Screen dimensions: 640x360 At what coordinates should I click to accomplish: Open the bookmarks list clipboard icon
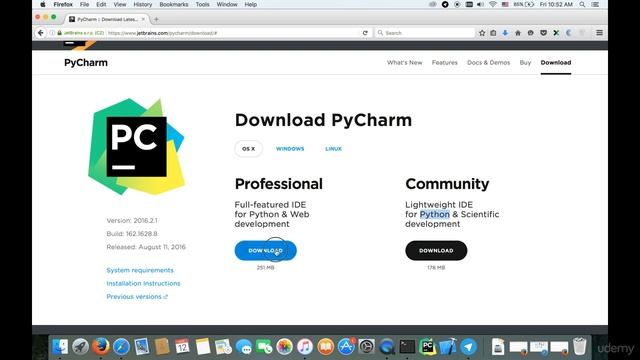493,33
